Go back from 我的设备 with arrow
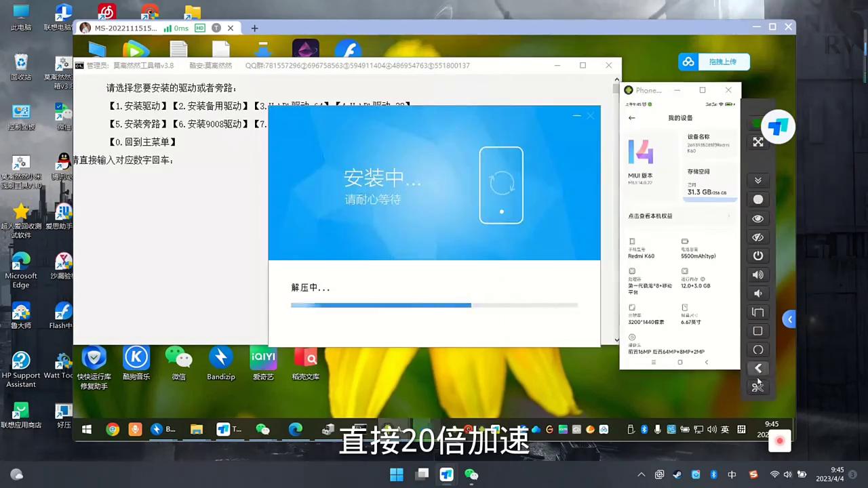 (x=631, y=117)
